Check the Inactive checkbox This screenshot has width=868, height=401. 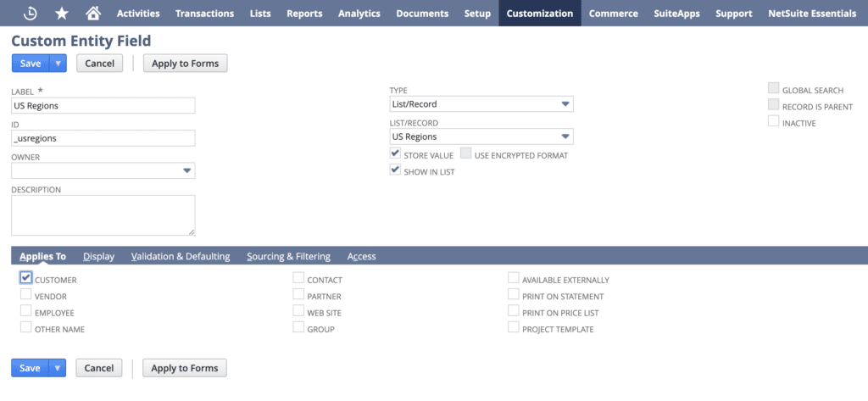click(x=773, y=122)
